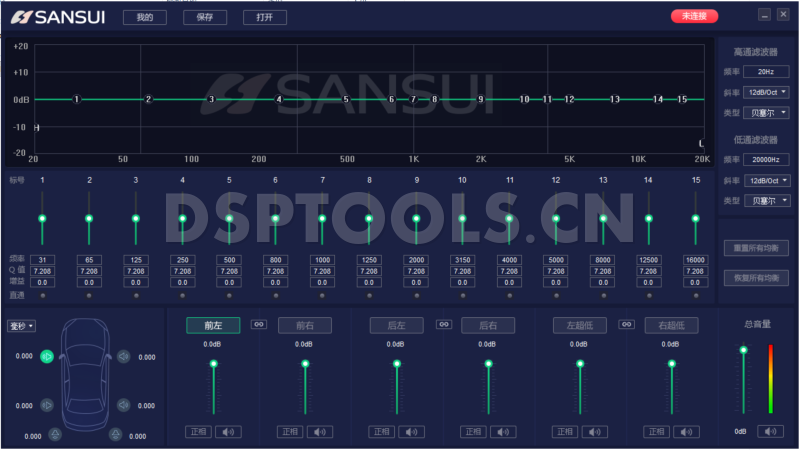Open low-pass filter type 贝塞尔 dropdown
The image size is (800, 450).
pos(768,201)
